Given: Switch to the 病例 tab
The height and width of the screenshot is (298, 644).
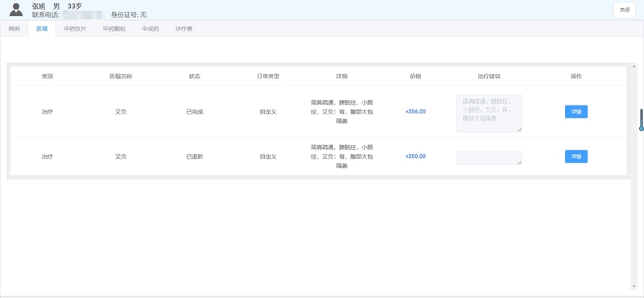Looking at the screenshot, I should point(14,29).
